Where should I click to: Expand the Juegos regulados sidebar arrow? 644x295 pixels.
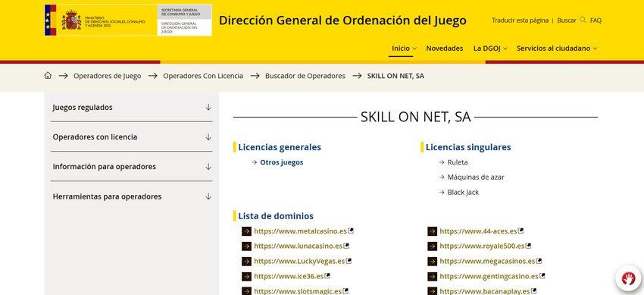point(208,107)
